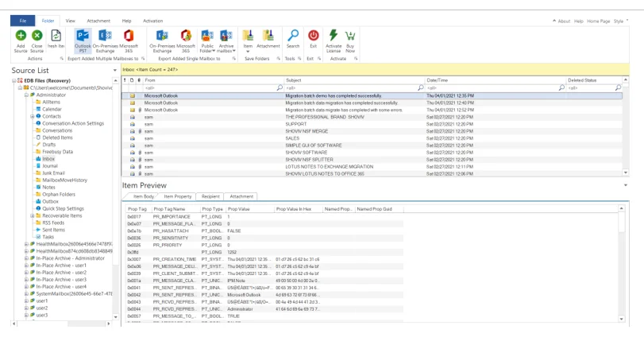Click the Activate License icon

[333, 36]
